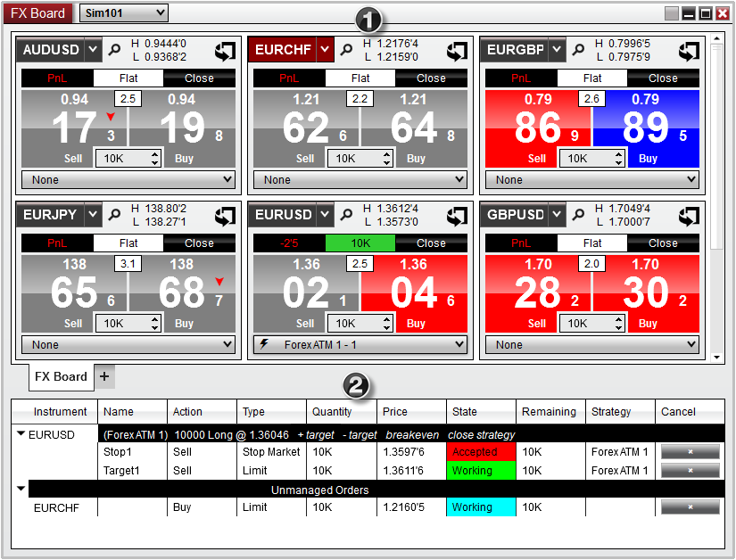Image resolution: width=736 pixels, height=560 pixels.
Task: Click the search magnifier on AUDUSD tile
Action: point(114,51)
